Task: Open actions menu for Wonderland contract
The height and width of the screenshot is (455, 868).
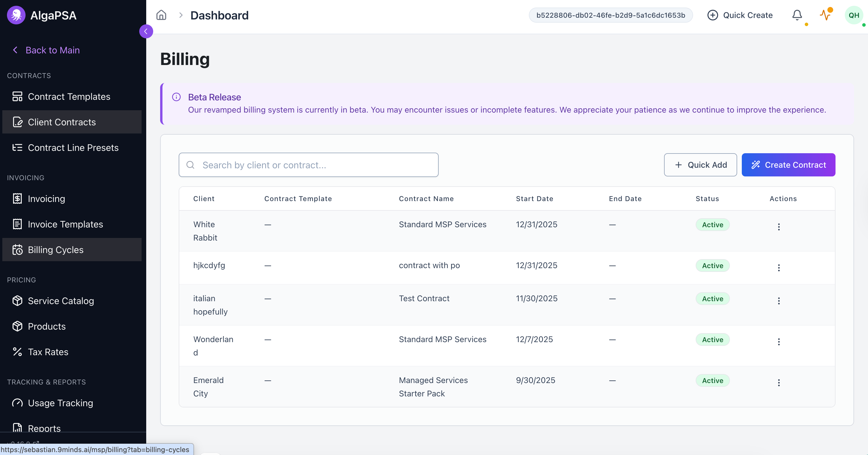Action: pos(778,342)
